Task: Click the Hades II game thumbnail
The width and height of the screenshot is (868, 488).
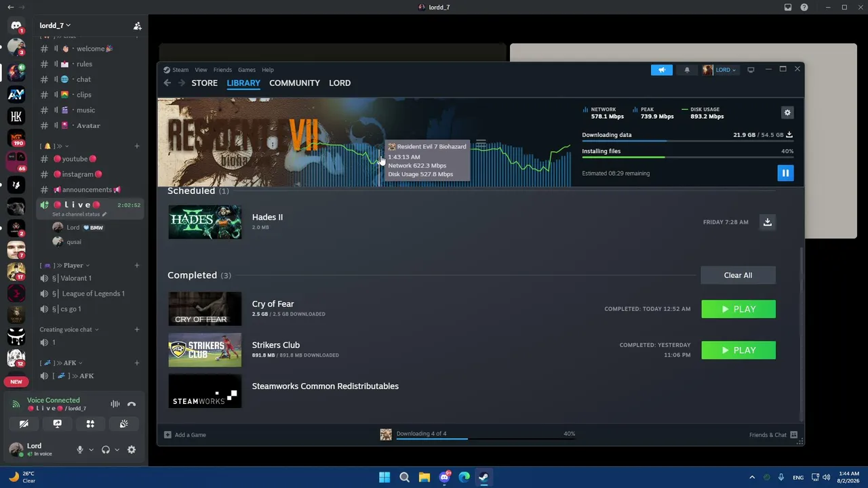Action: tap(205, 222)
